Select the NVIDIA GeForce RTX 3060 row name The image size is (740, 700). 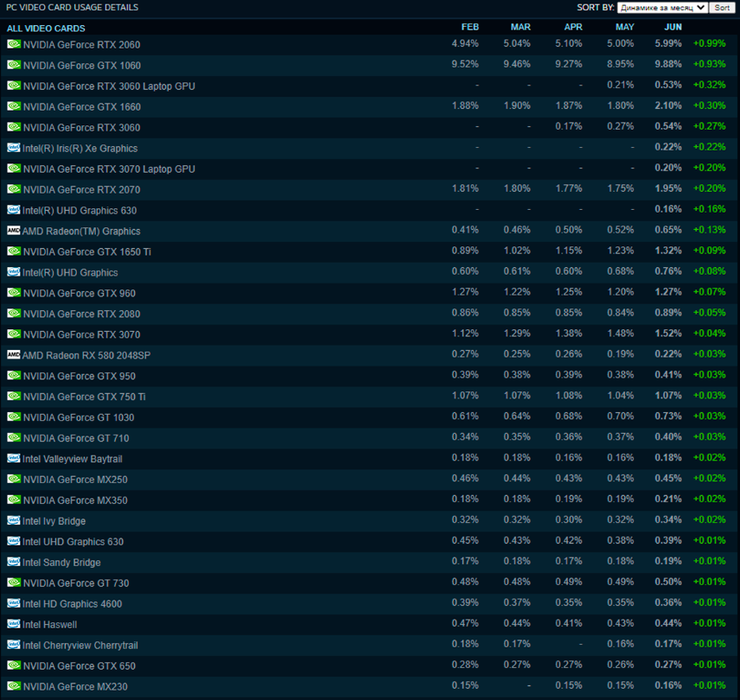click(81, 127)
